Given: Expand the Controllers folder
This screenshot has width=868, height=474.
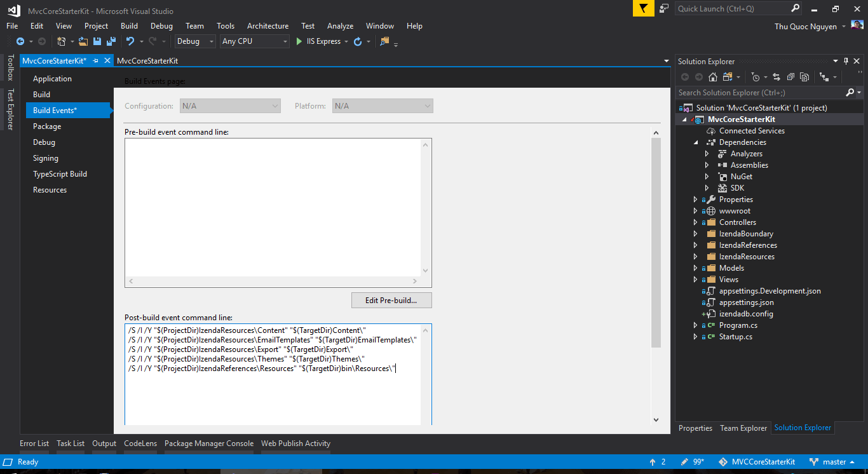Looking at the screenshot, I should (695, 222).
